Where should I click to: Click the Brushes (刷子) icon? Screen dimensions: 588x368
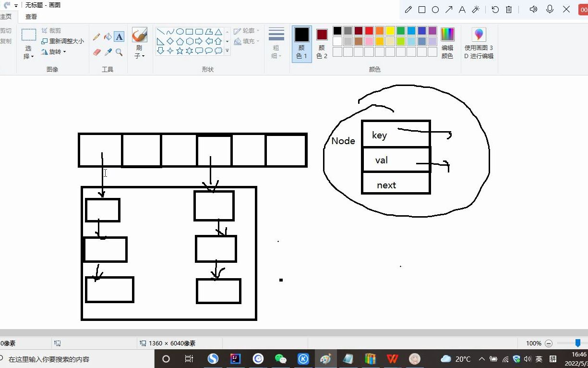pyautogui.click(x=140, y=35)
